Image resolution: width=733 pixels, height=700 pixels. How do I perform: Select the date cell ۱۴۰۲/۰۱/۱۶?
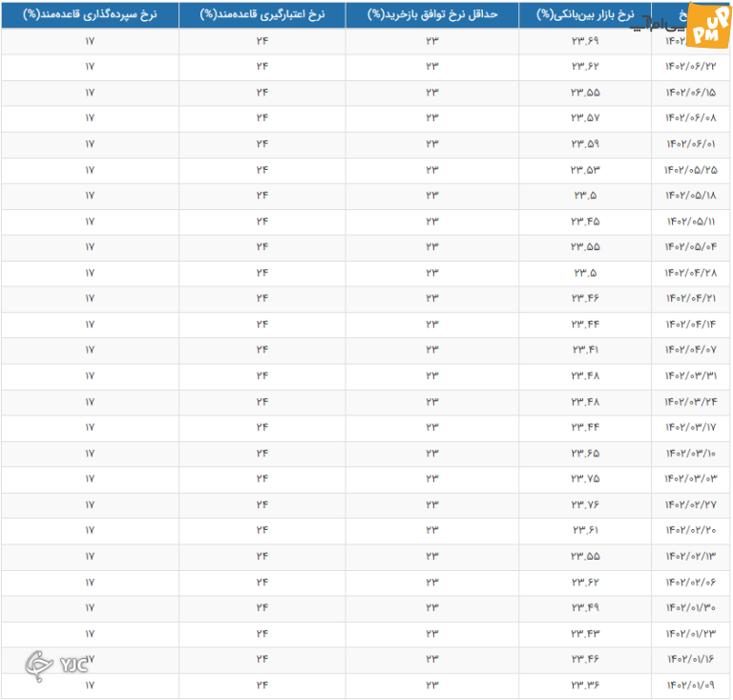[691, 659]
